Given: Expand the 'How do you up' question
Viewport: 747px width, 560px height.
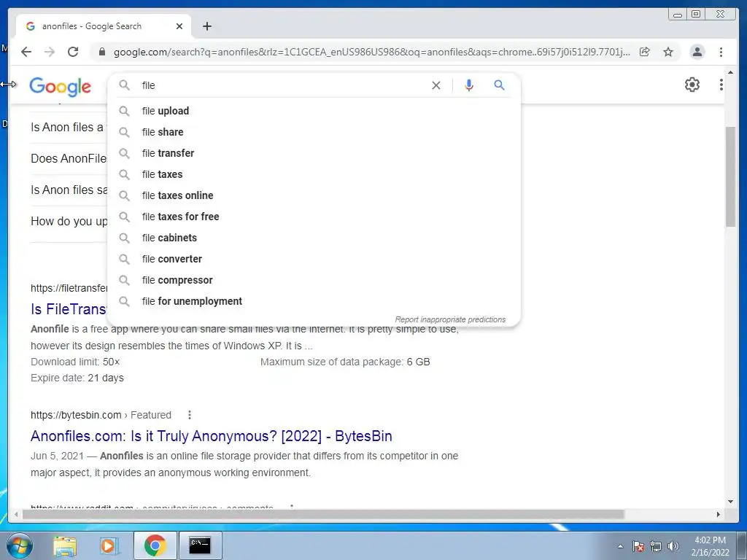Looking at the screenshot, I should pos(69,222).
